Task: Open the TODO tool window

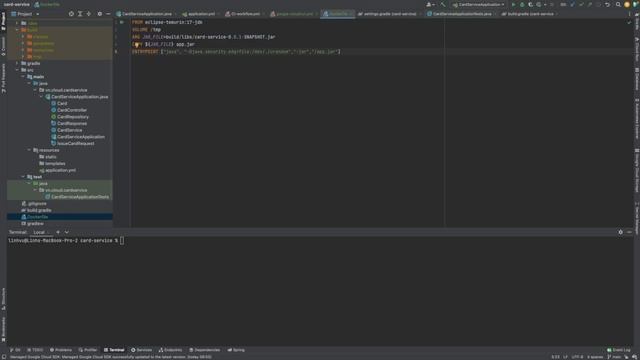Action: click(35, 350)
